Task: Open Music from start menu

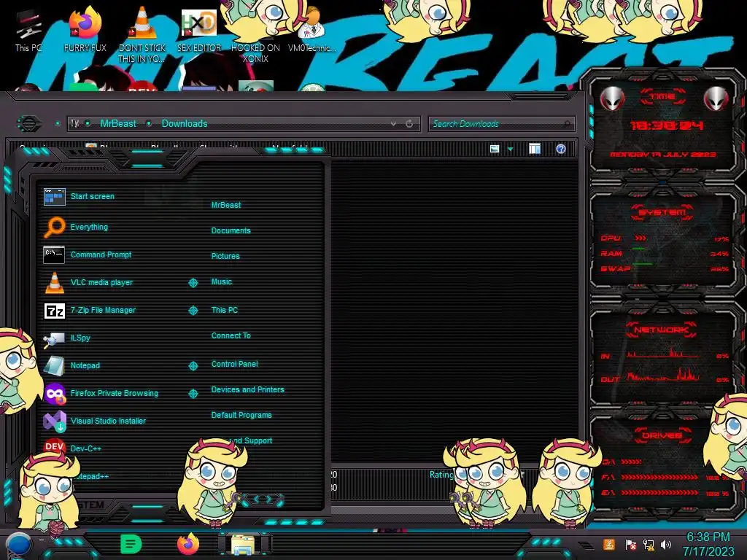Action: tap(222, 281)
